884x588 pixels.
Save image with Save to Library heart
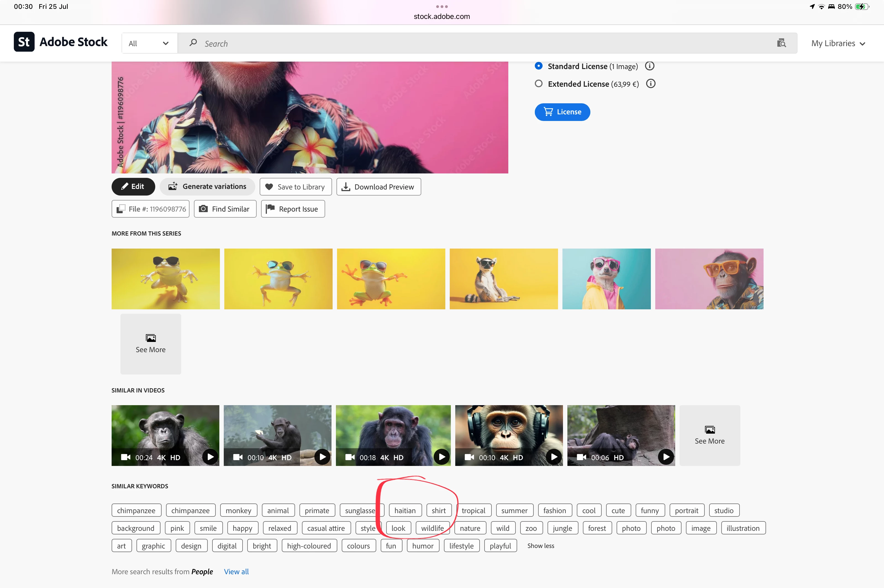pos(296,187)
